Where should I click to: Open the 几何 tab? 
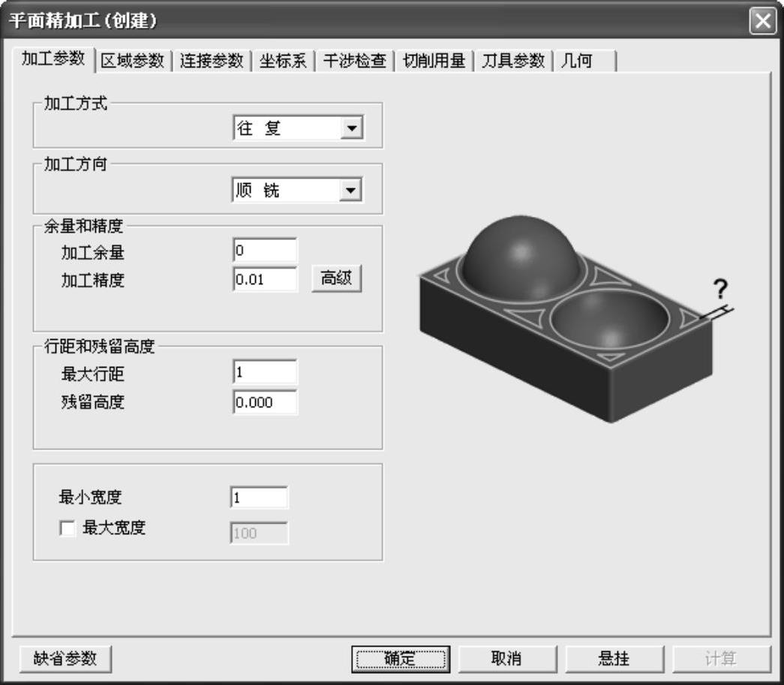coord(576,62)
